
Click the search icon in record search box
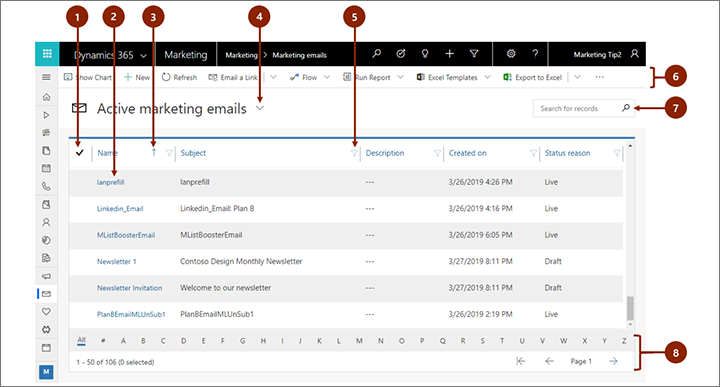(626, 108)
